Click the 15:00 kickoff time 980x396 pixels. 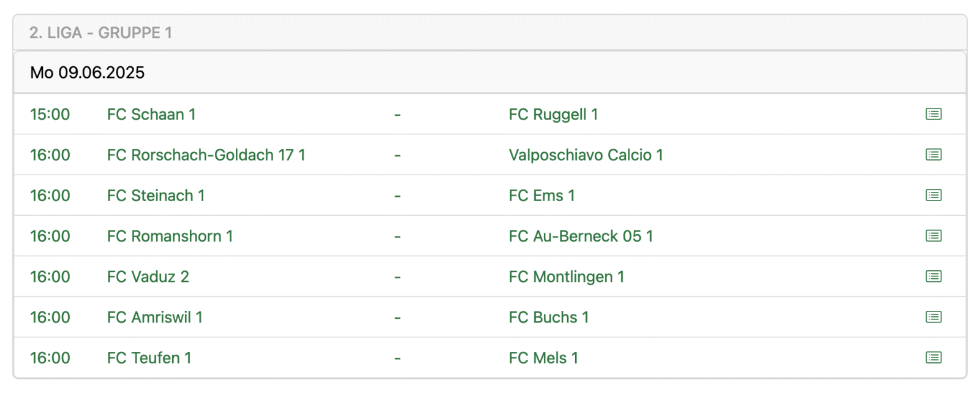click(50, 115)
